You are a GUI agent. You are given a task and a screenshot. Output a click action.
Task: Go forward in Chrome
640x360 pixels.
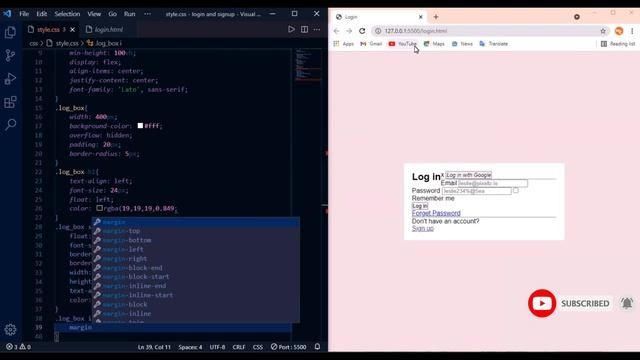pyautogui.click(x=349, y=31)
